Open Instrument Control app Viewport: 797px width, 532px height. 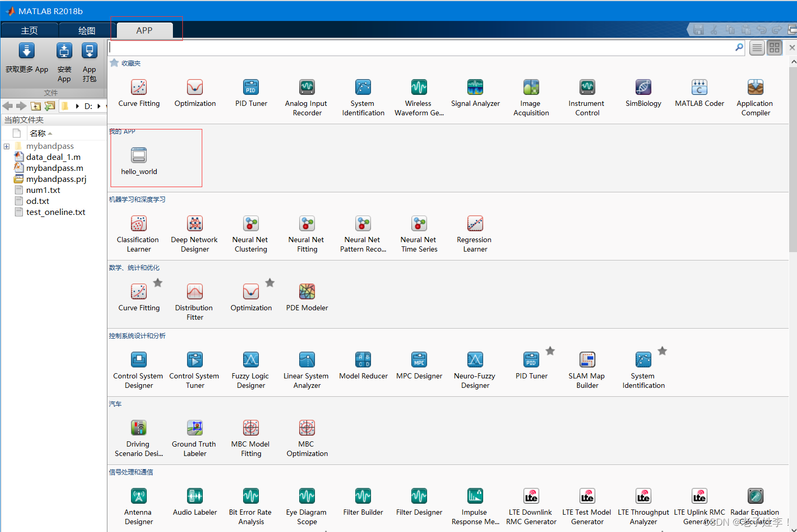(587, 98)
